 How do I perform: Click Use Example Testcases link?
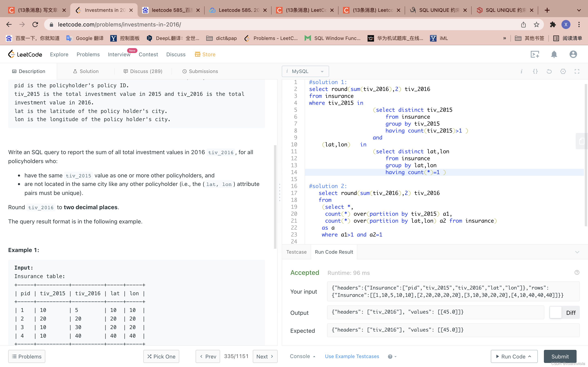(x=352, y=356)
